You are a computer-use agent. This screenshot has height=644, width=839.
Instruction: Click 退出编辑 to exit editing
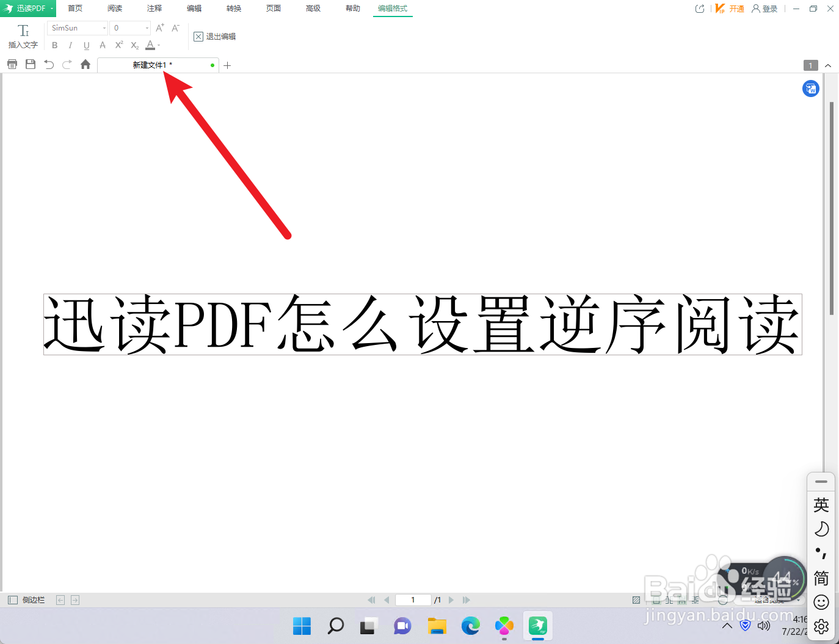(215, 37)
